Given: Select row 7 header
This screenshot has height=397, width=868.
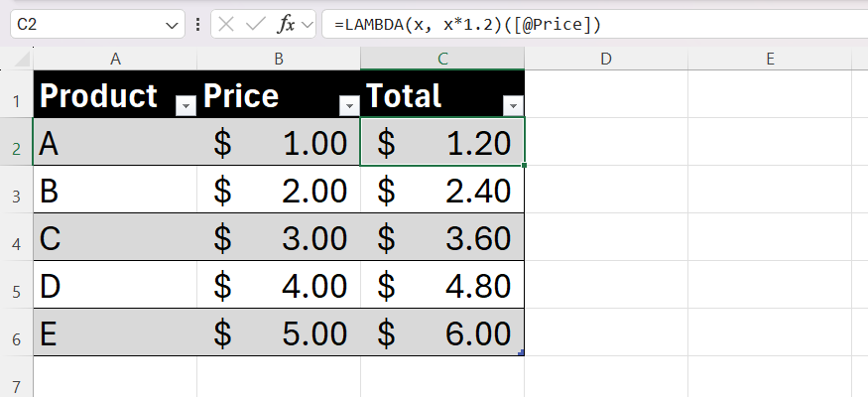Looking at the screenshot, I should [x=17, y=376].
